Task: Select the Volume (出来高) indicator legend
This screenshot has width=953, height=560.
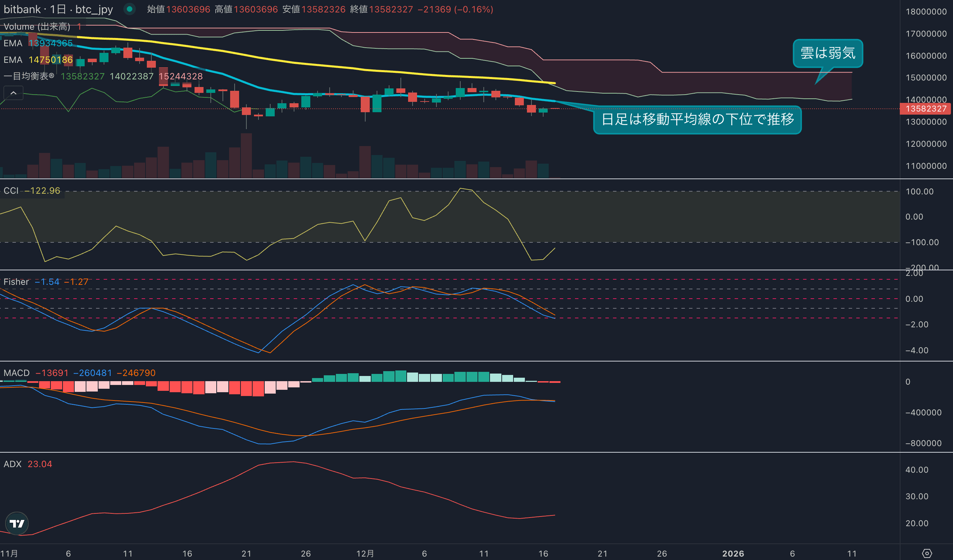Action: coord(37,27)
